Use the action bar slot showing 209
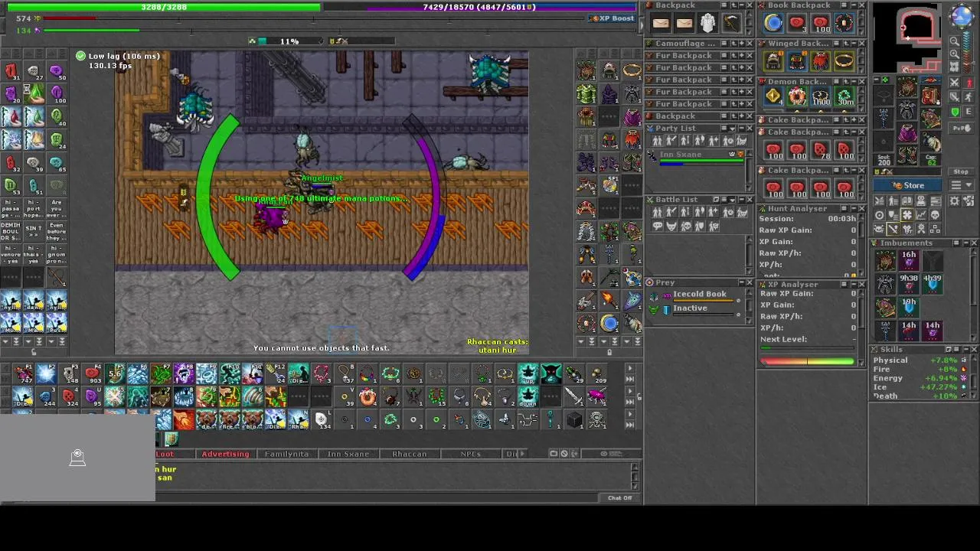 point(597,373)
